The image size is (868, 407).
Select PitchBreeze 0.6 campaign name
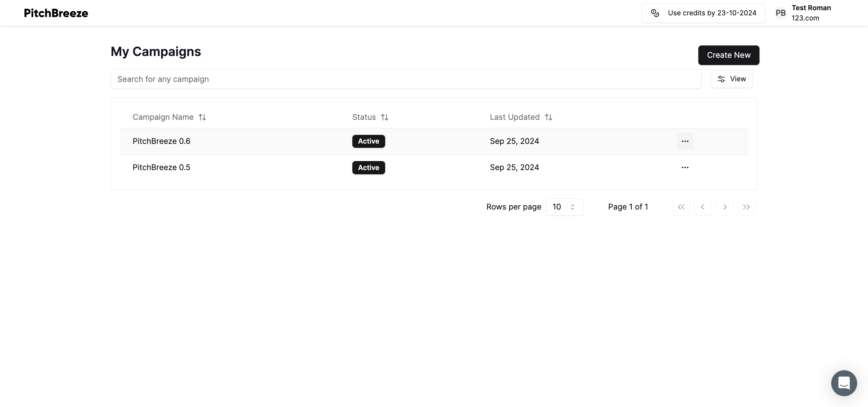coord(162,141)
